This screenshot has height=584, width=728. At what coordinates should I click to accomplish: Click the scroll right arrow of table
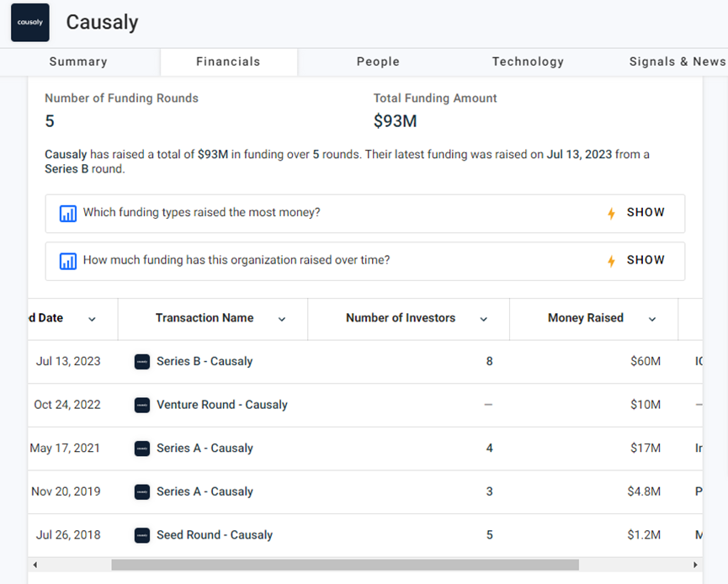click(695, 565)
